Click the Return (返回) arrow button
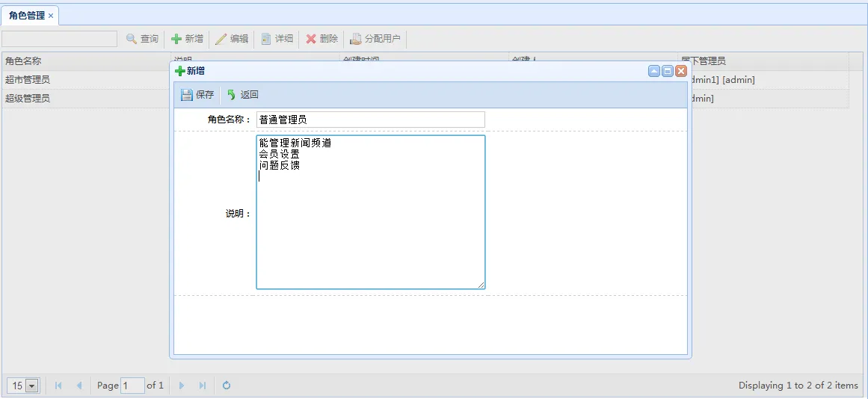This screenshot has height=399, width=868. 243,95
